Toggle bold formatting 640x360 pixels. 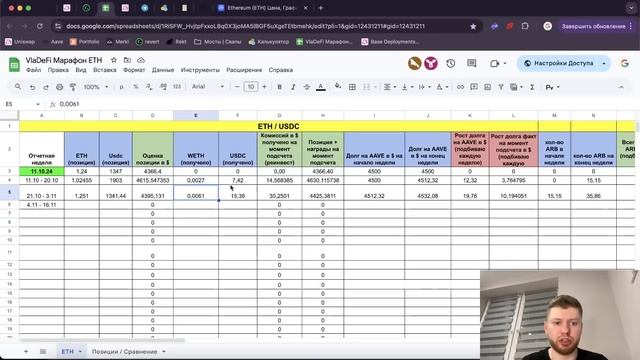click(x=280, y=87)
